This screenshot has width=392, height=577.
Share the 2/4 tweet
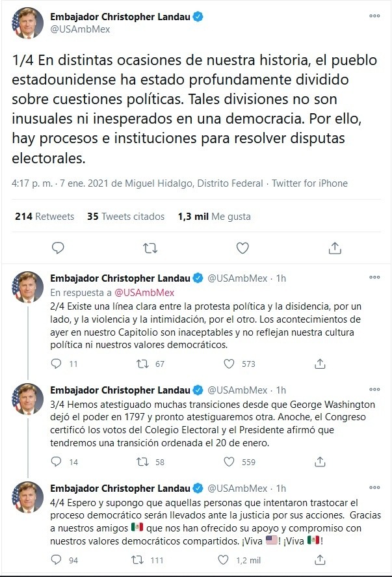319,364
